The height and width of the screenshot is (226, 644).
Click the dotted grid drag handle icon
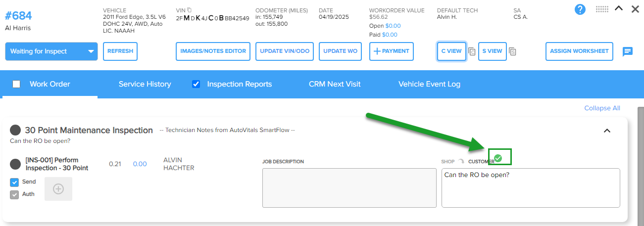pyautogui.click(x=602, y=8)
